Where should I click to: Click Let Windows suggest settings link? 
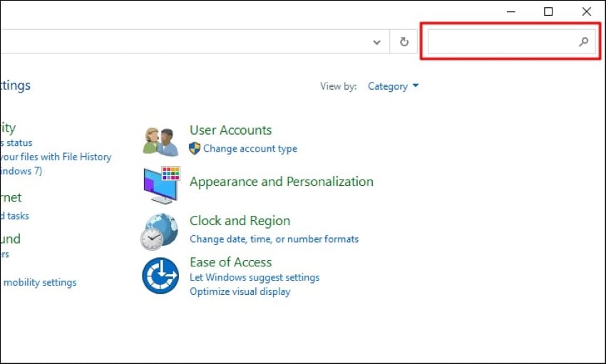click(255, 277)
